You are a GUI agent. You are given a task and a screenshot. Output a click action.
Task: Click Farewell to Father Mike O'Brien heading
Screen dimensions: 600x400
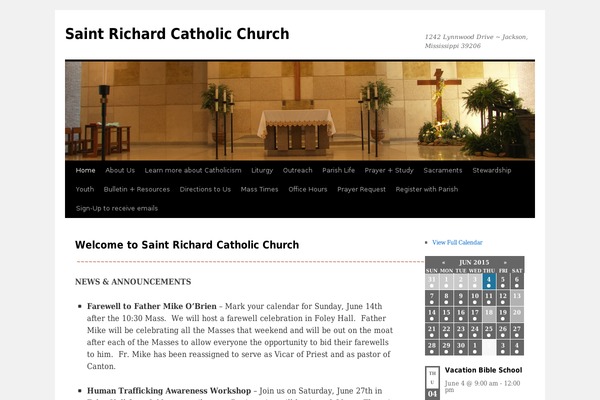[152, 306]
